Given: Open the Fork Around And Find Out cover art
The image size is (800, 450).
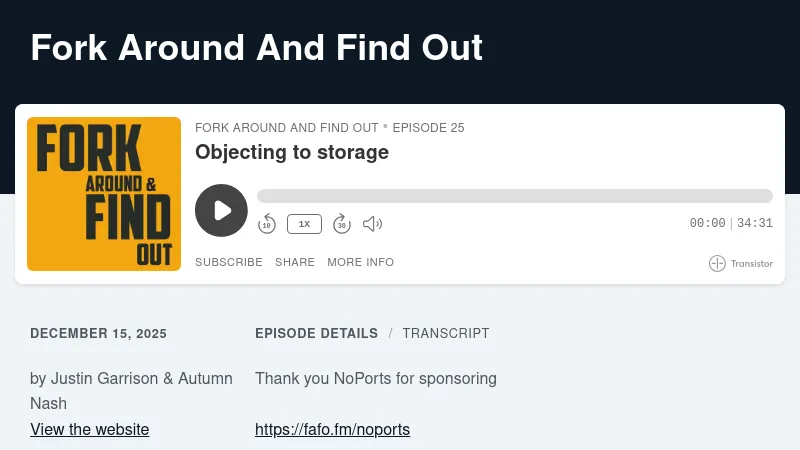Looking at the screenshot, I should click(104, 194).
